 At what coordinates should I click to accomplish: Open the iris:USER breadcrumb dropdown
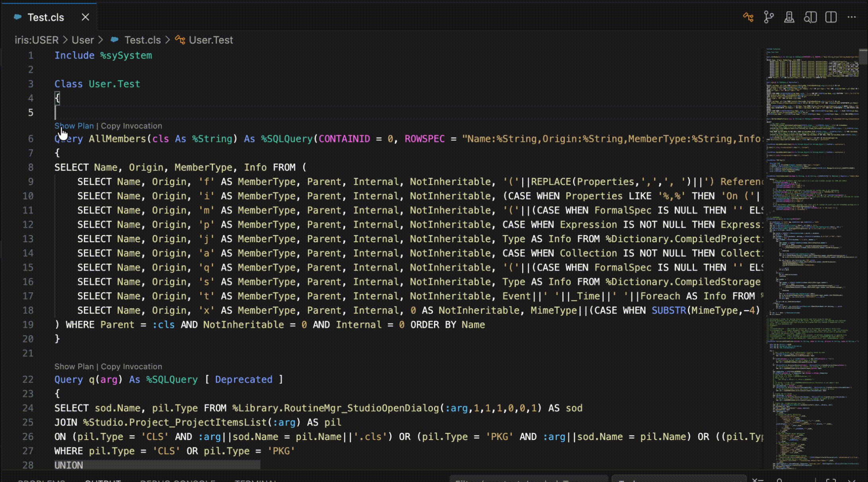(x=37, y=40)
